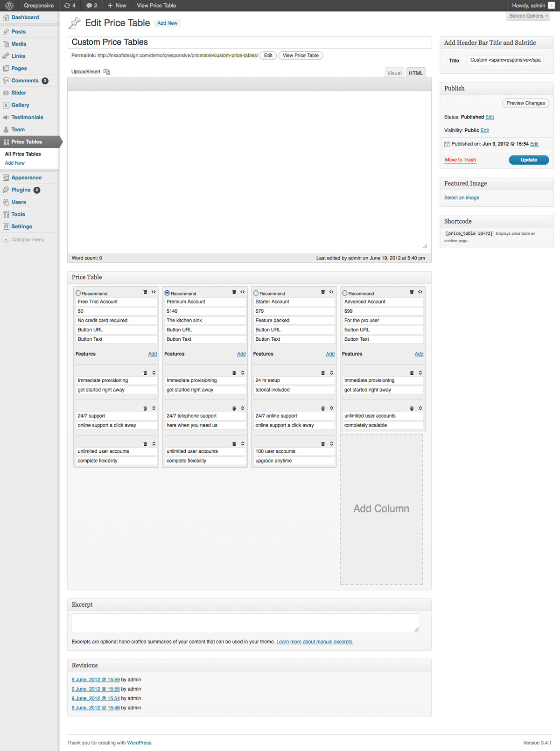
Task: Click the updates icon showing 4 in admin bar
Action: pyautogui.click(x=70, y=6)
